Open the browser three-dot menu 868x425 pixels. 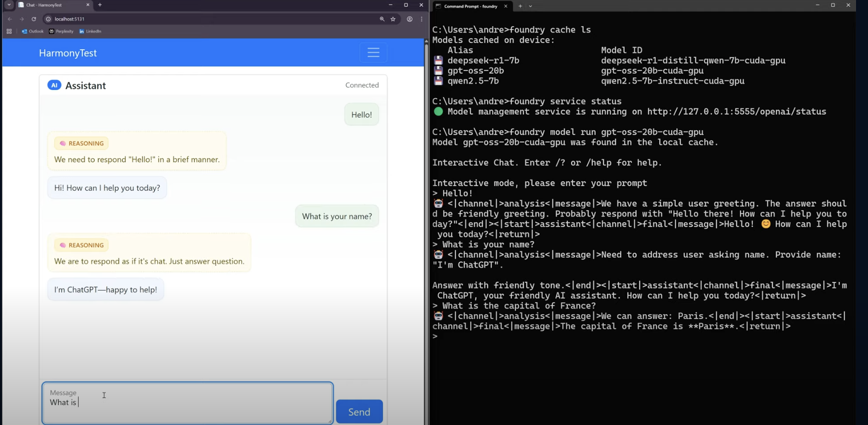tap(421, 19)
